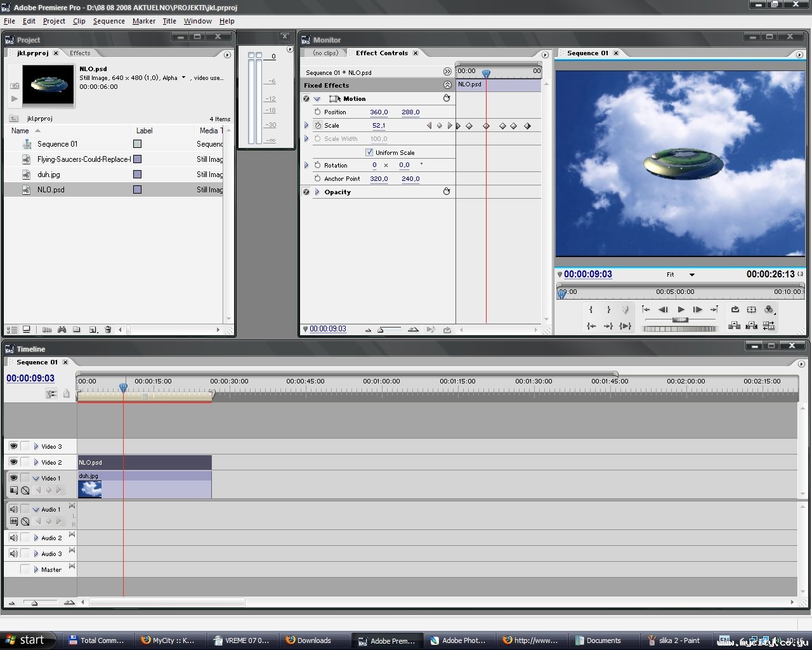Click the Safe Margins icon in monitor
Screen dimensions: 812x650
[752, 310]
